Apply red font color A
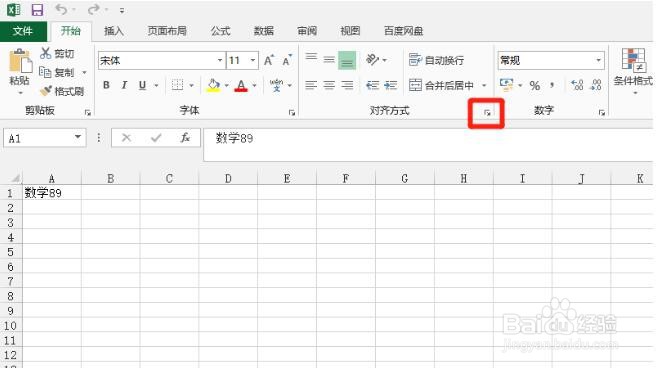This screenshot has width=656, height=368. click(x=241, y=85)
